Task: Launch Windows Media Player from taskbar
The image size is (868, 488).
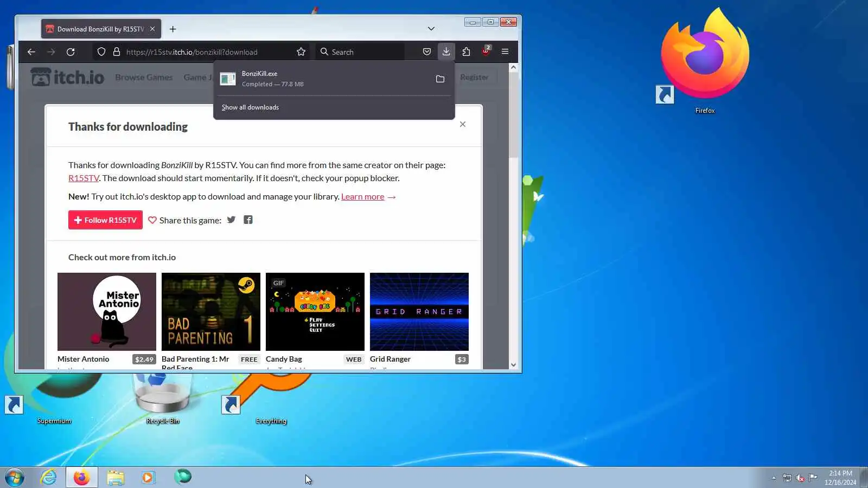Action: (x=148, y=478)
